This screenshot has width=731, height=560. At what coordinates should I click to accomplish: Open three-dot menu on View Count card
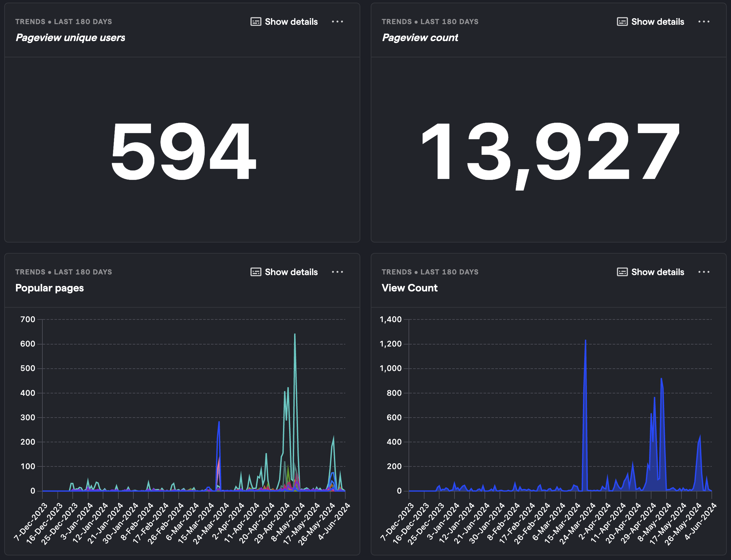[704, 272]
